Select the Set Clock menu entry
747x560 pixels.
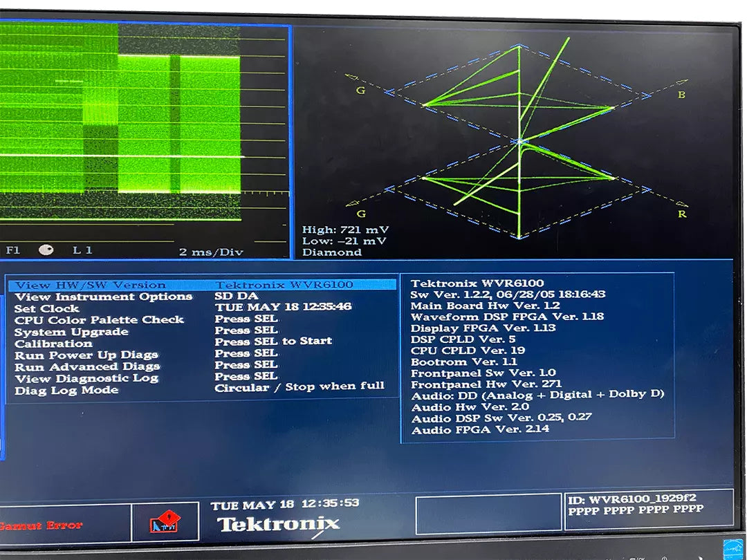click(x=47, y=308)
